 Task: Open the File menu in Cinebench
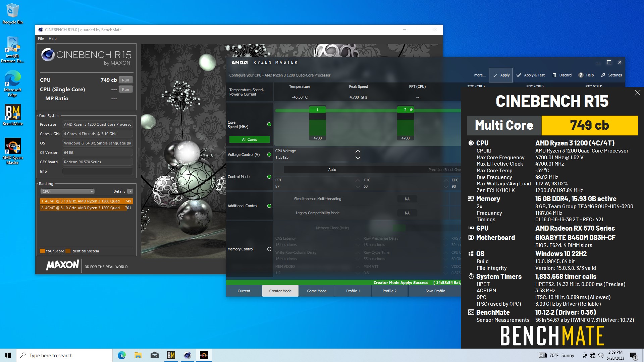41,39
